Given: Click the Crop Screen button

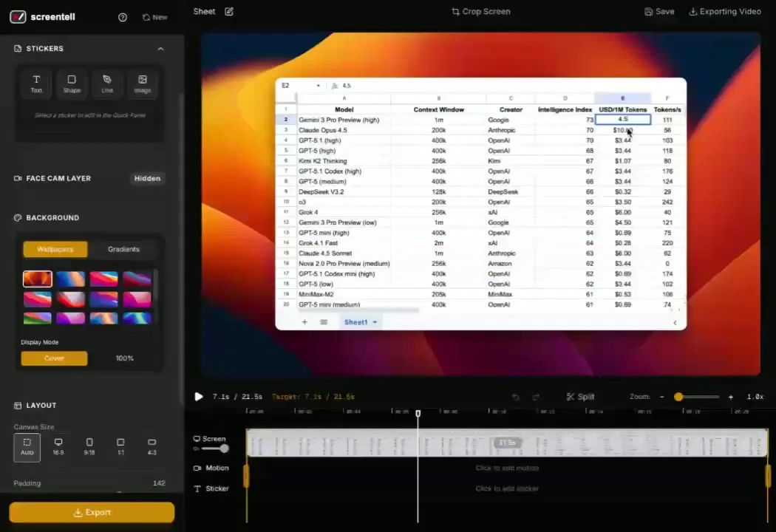Looking at the screenshot, I should click(x=480, y=11).
